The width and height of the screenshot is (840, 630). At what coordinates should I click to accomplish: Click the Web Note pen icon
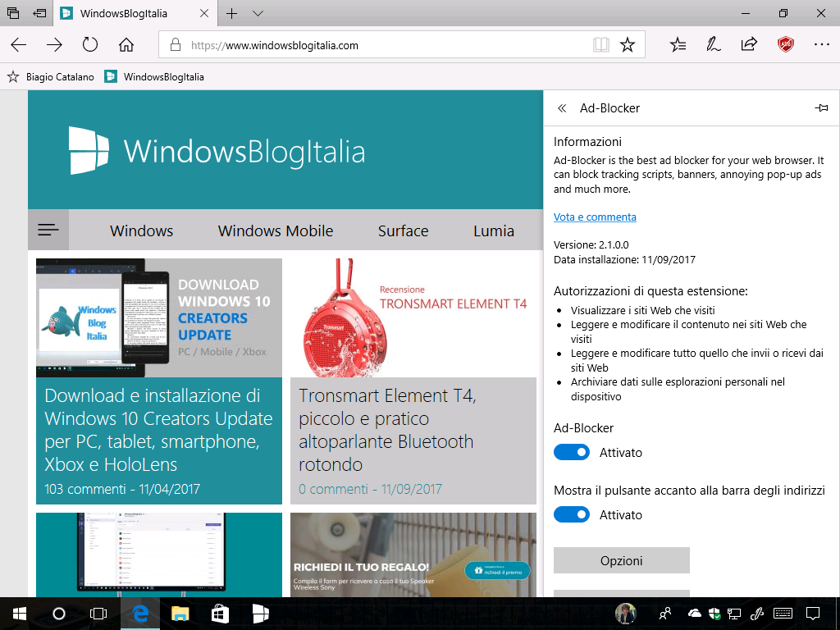pyautogui.click(x=713, y=44)
